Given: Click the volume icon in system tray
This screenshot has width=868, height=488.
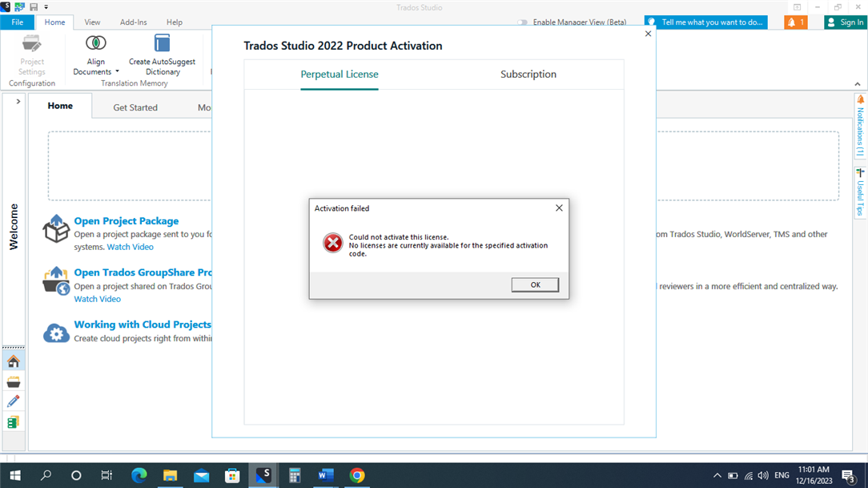Looking at the screenshot, I should click(x=763, y=475).
